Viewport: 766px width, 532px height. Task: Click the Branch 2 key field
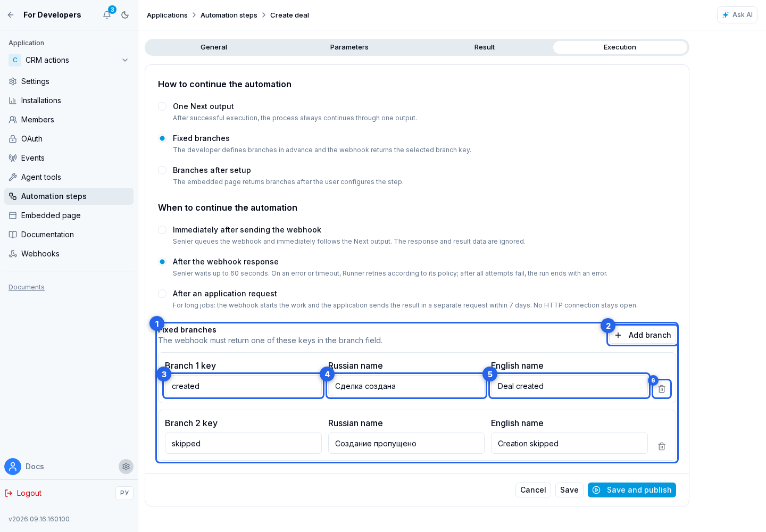coord(243,443)
